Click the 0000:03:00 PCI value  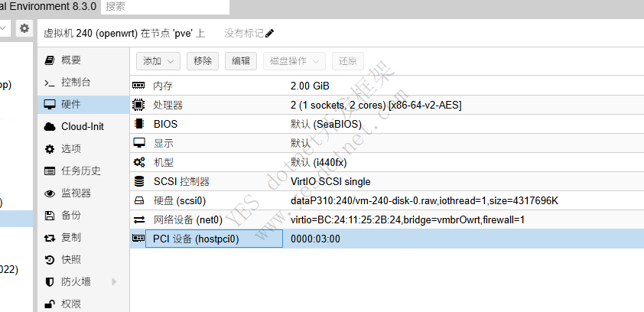point(315,239)
